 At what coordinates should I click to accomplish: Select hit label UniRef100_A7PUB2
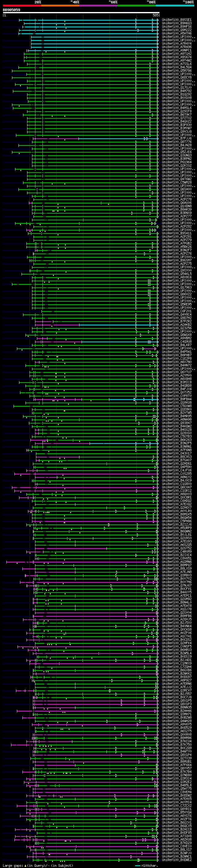[177, 243]
